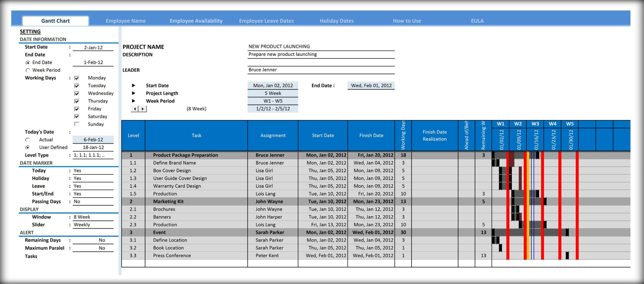Edit the End Date field 1-Feb-12
This screenshot has width=644, height=284.
93,62
